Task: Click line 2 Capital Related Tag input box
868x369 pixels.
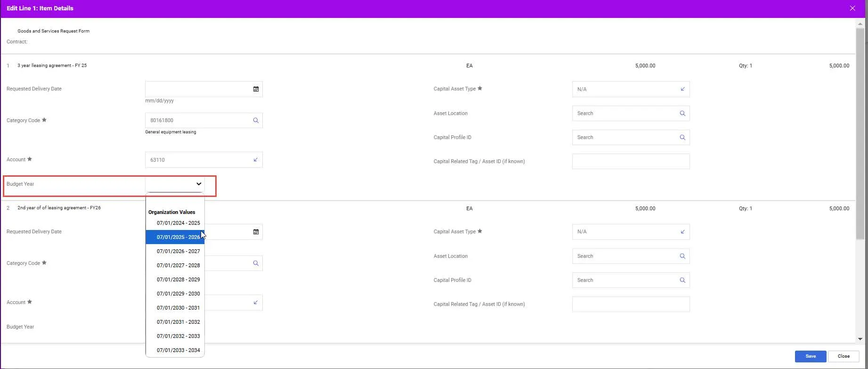Action: (631, 304)
